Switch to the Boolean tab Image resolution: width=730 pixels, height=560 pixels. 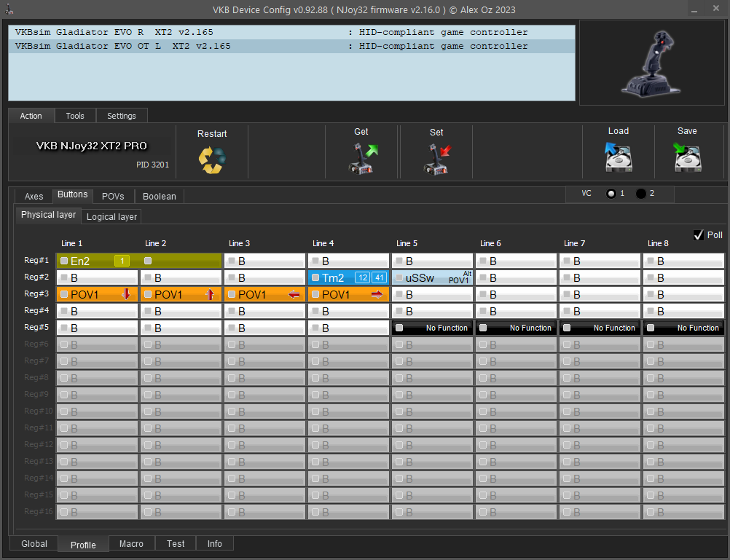[160, 197]
